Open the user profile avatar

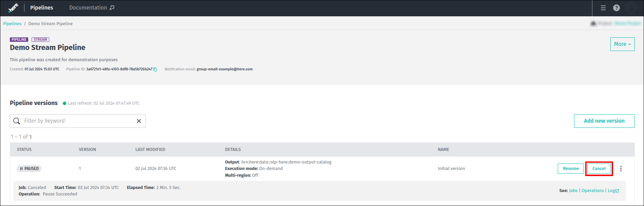tap(631, 8)
